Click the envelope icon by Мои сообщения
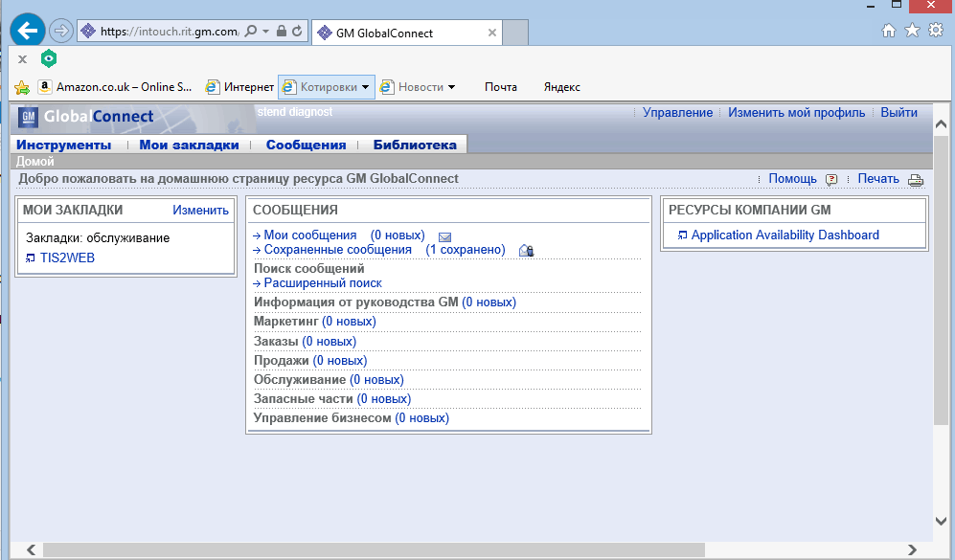Screen dimensions: 955x560 [x=445, y=236]
